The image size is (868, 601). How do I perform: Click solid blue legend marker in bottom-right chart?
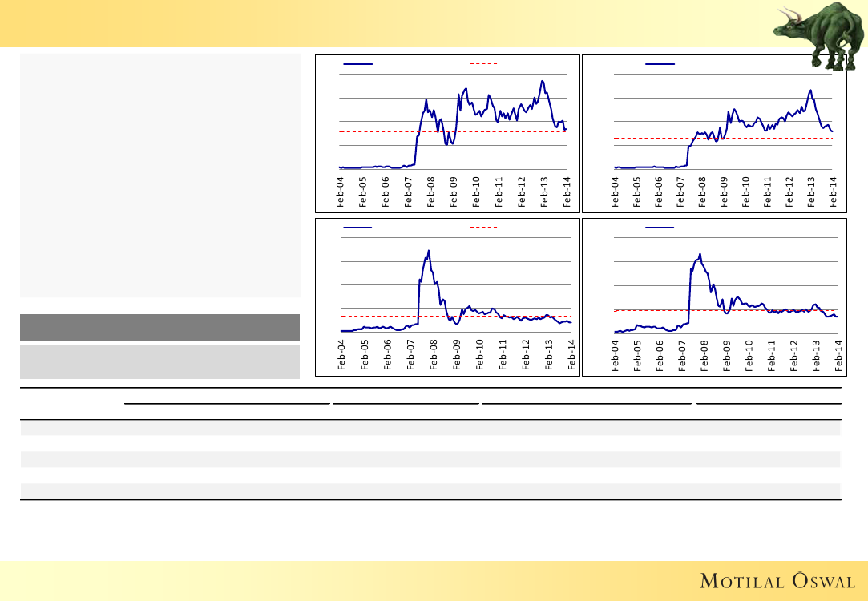[660, 228]
